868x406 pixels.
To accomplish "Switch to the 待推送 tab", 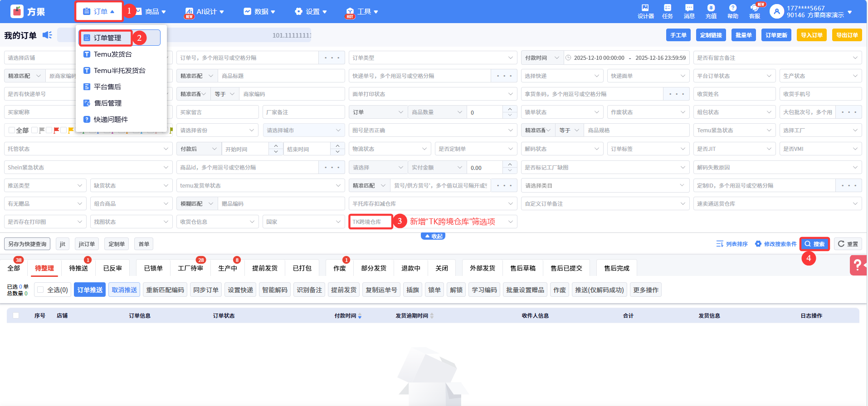I will (x=78, y=268).
